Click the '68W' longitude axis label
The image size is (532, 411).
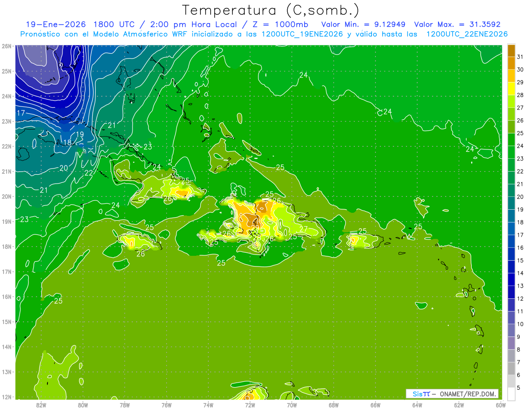click(x=334, y=405)
